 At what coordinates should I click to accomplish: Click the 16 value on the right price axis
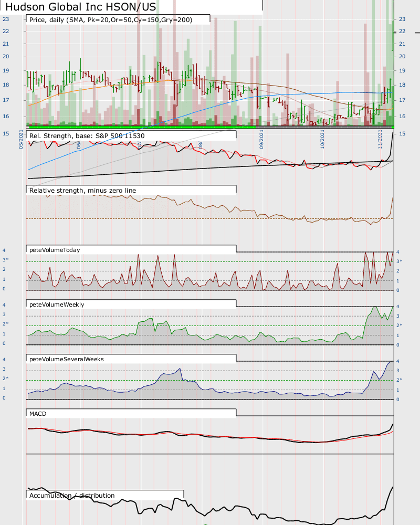click(402, 117)
